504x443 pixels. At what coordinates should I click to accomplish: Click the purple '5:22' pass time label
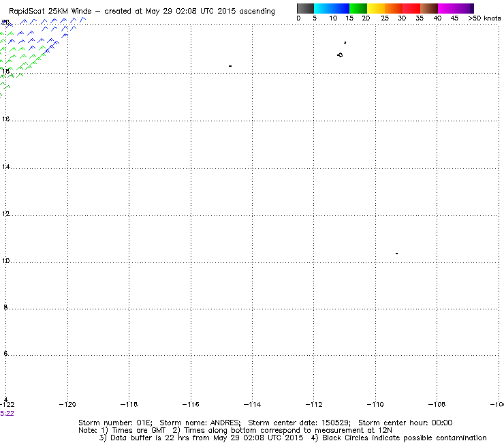point(7,414)
